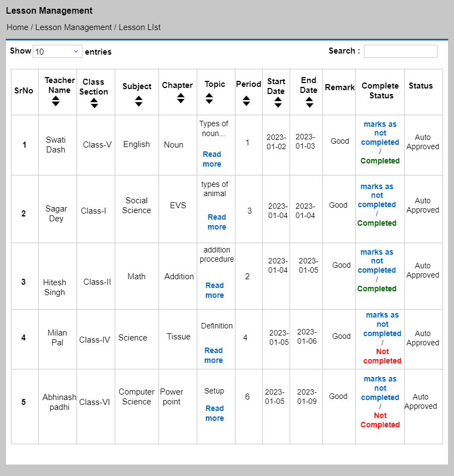Screen dimensions: 454x476
Task: Select Auto Approved status in Swati Dash row
Action: [x=423, y=142]
